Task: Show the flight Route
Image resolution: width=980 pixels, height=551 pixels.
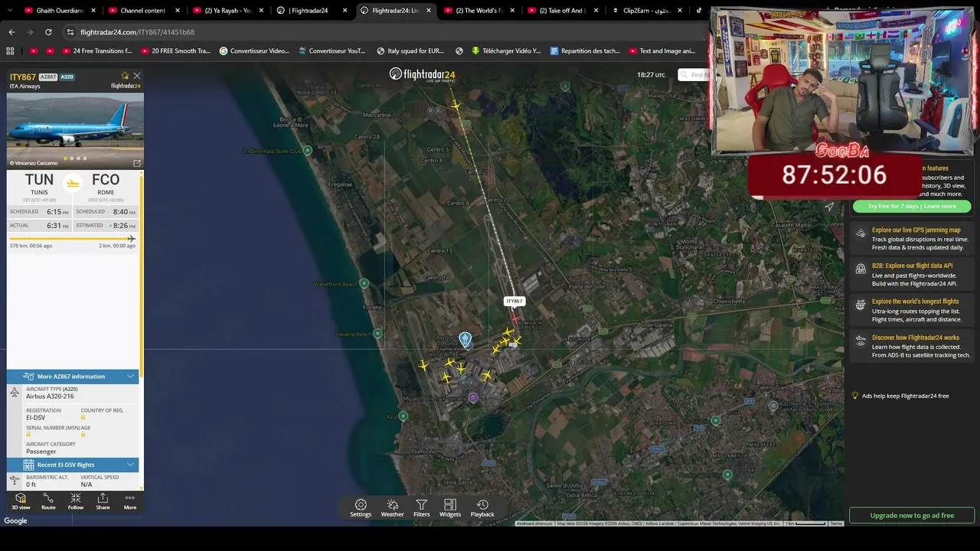Action: pos(48,501)
